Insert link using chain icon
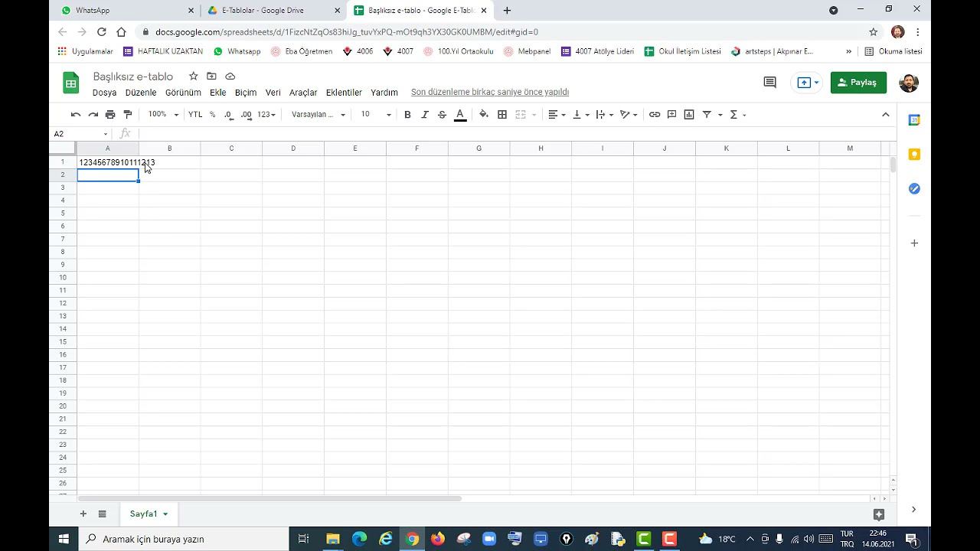Image resolution: width=980 pixels, height=551 pixels. tap(655, 115)
